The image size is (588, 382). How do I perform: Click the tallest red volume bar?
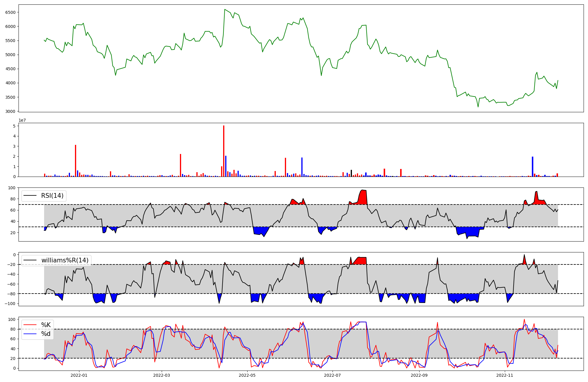click(x=224, y=151)
